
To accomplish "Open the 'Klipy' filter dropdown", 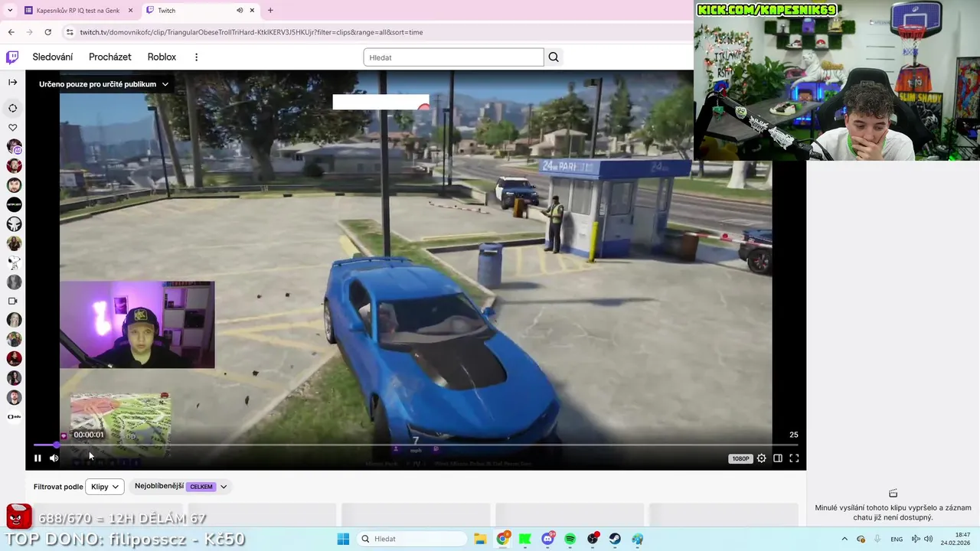I will pos(105,487).
